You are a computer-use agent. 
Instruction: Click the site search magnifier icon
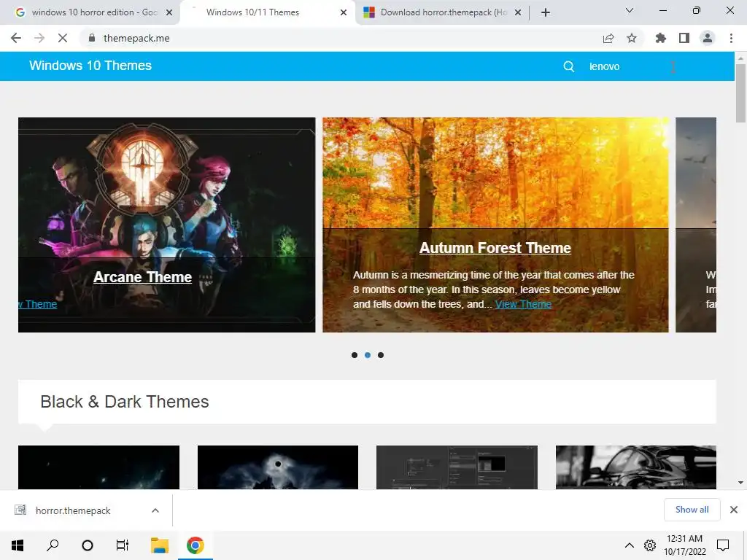[x=569, y=66]
